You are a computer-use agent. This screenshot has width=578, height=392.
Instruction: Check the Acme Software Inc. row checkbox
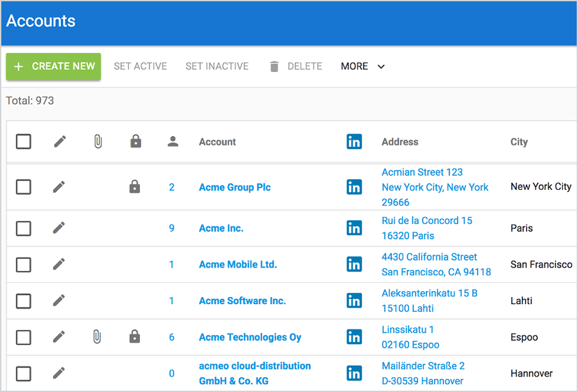tap(24, 301)
